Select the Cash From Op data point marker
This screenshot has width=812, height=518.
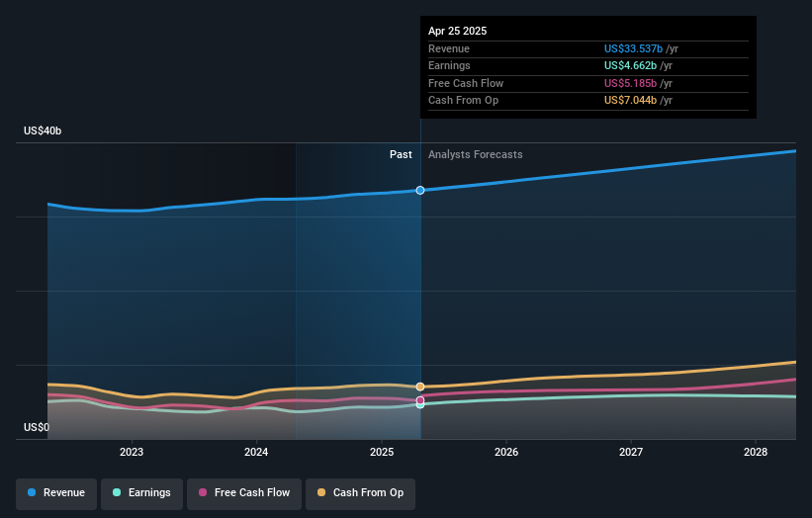(x=420, y=387)
